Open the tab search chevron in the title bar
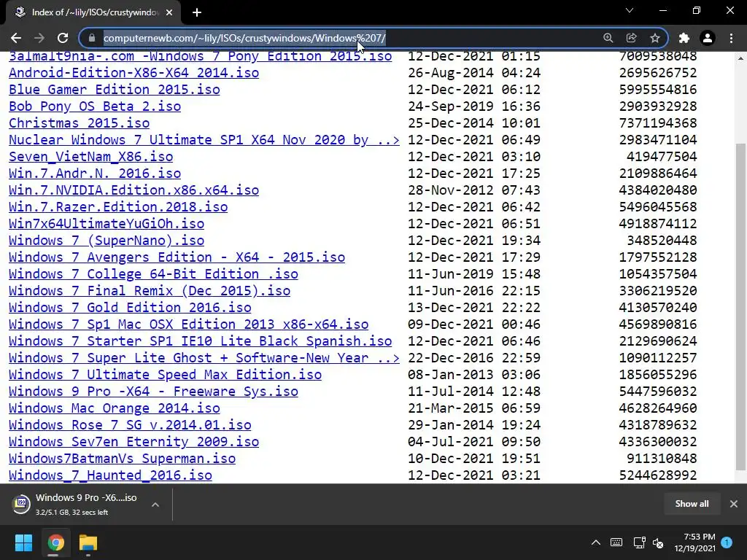Image resolution: width=747 pixels, height=560 pixels. [630, 10]
